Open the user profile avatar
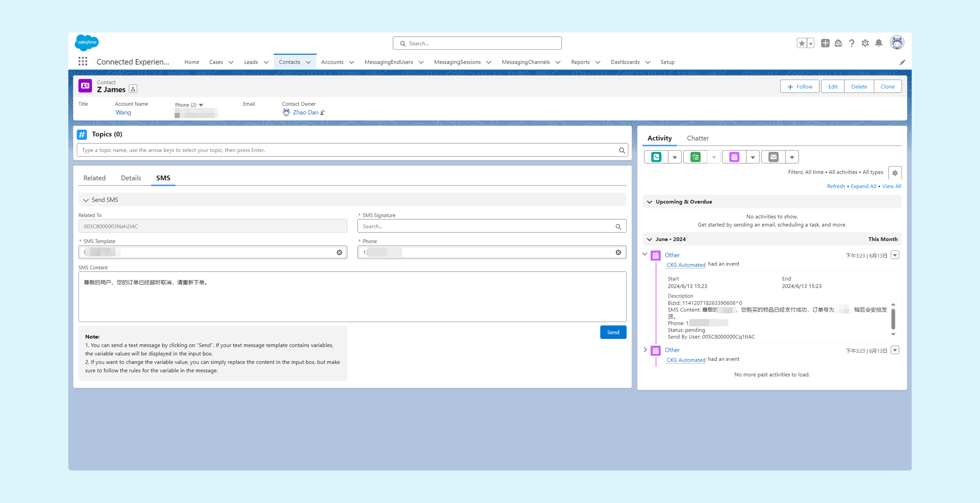 (x=897, y=43)
